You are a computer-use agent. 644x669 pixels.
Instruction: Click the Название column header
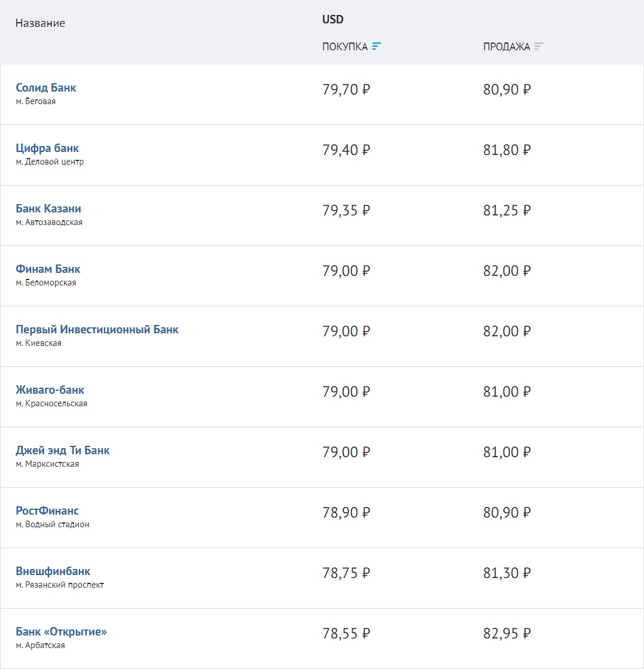(x=40, y=23)
